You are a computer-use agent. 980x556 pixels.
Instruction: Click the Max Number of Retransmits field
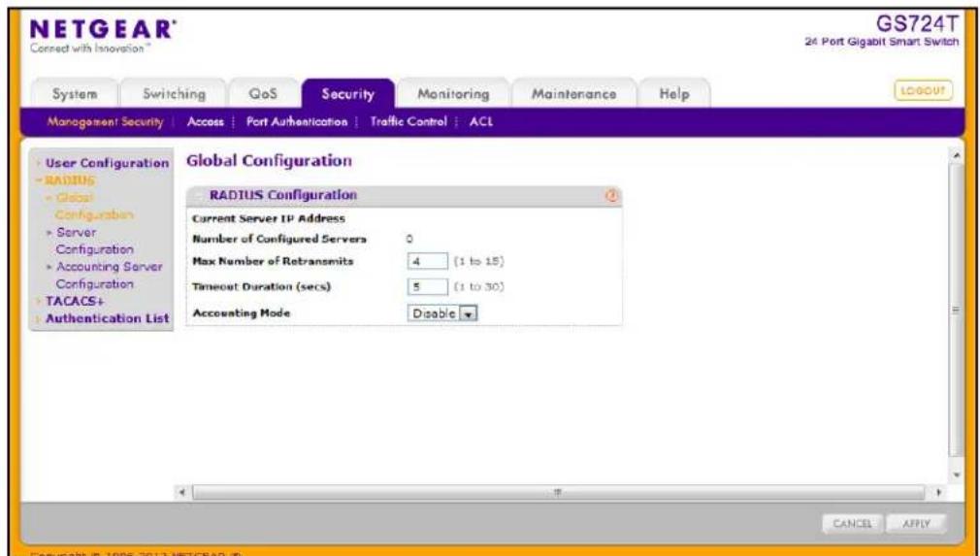coord(428,261)
